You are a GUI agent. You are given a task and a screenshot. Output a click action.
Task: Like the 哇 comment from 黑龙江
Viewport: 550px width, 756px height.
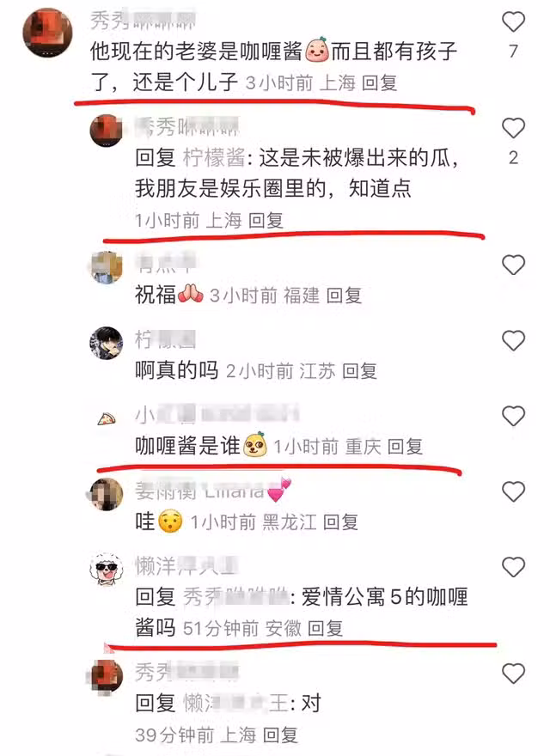pos(513,491)
